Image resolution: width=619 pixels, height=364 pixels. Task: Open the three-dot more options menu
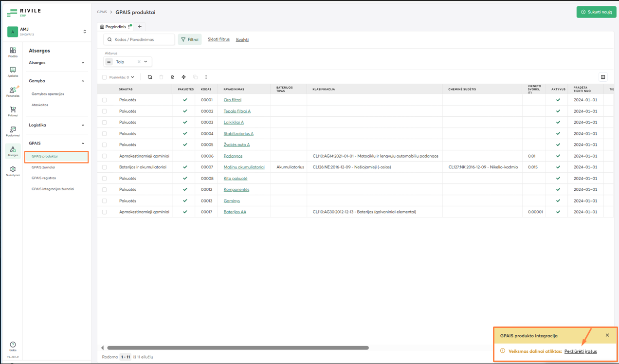click(x=206, y=77)
